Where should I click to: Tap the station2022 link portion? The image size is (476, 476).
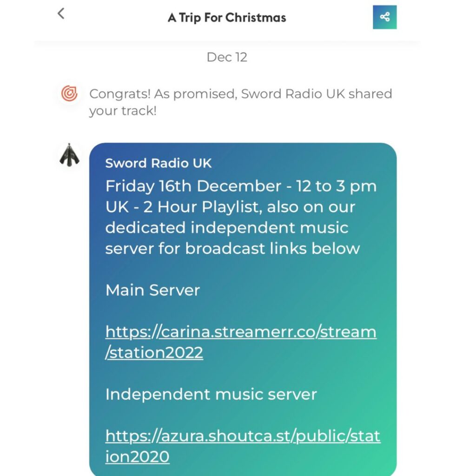tap(154, 352)
